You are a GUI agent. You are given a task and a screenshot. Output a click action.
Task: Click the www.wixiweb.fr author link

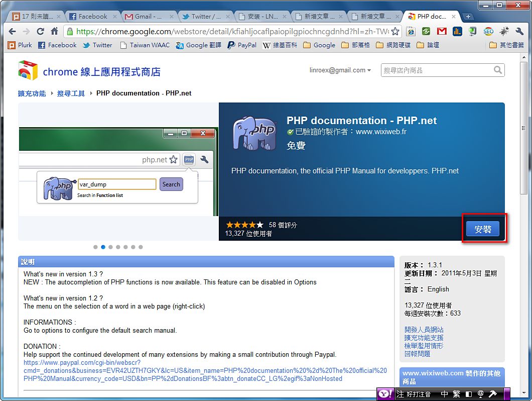coord(381,132)
